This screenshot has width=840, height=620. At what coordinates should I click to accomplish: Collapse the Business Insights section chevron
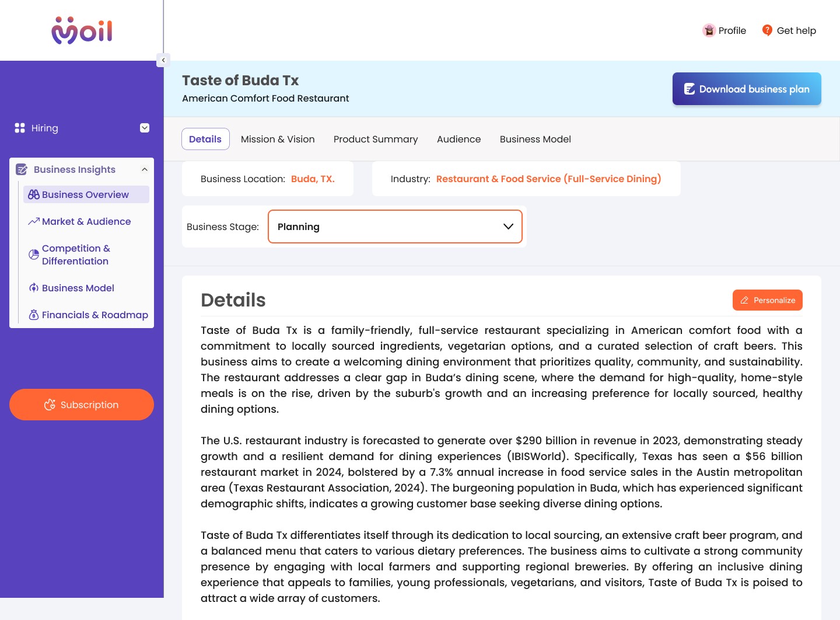pyautogui.click(x=145, y=169)
